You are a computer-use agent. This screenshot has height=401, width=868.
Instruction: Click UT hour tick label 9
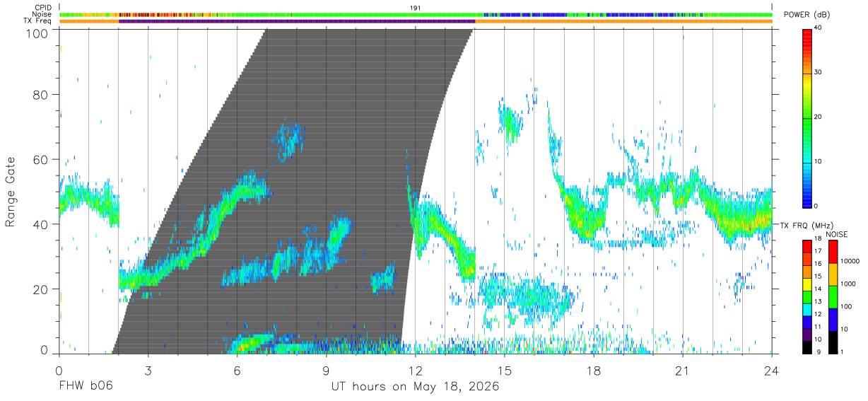point(326,371)
